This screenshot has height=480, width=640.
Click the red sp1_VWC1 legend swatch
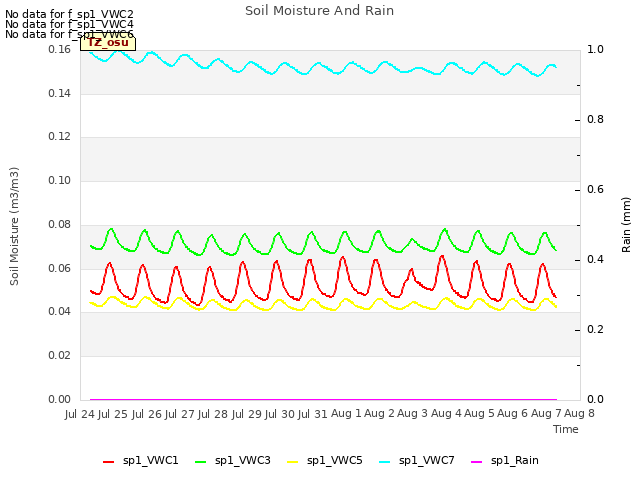109,462
